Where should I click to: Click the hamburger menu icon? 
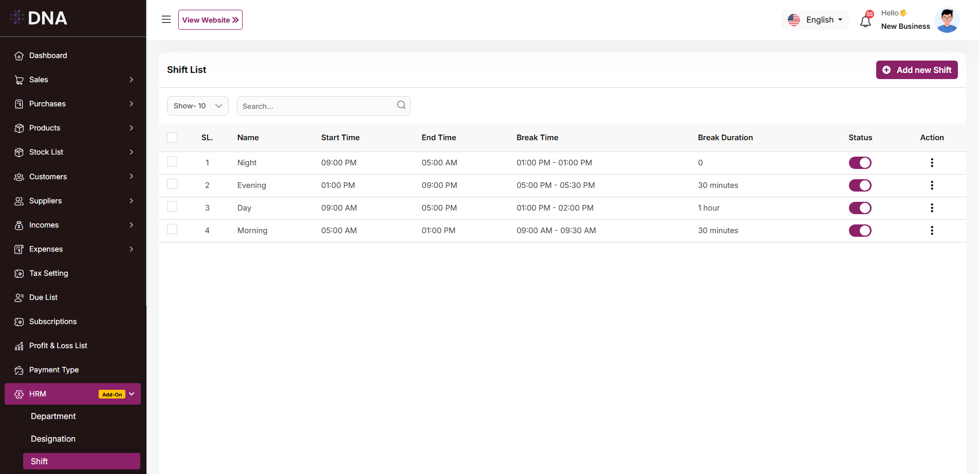[166, 20]
